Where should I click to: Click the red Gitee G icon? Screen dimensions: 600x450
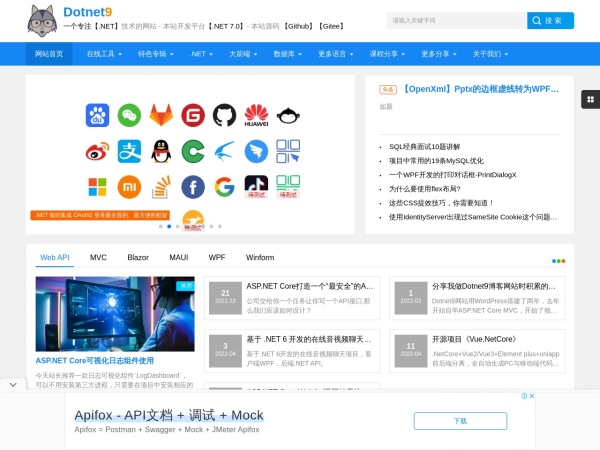[193, 115]
